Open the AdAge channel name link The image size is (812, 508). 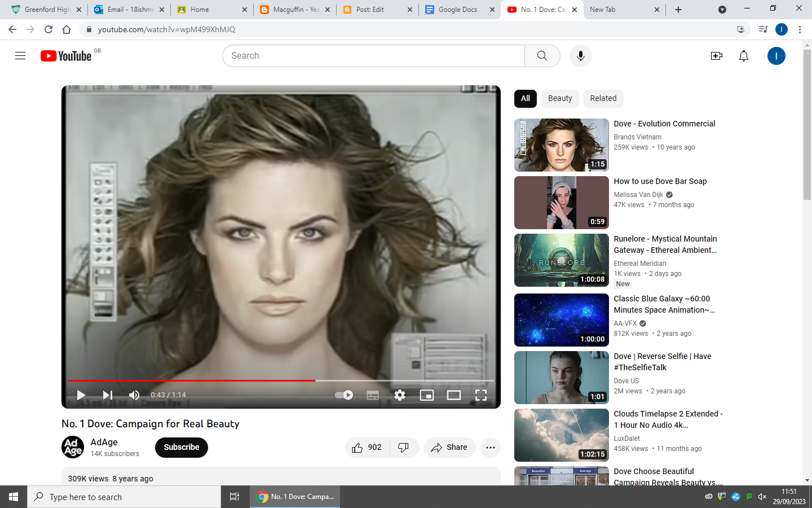(104, 443)
